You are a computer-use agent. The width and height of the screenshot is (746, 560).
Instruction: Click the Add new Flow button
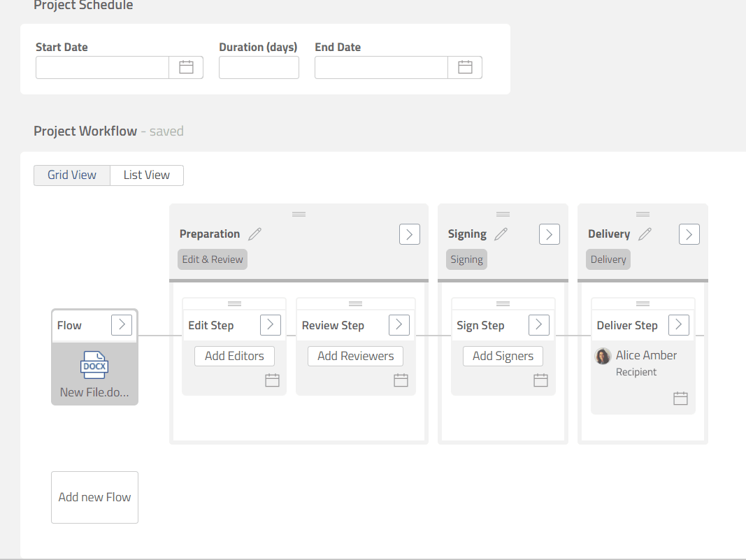94,497
